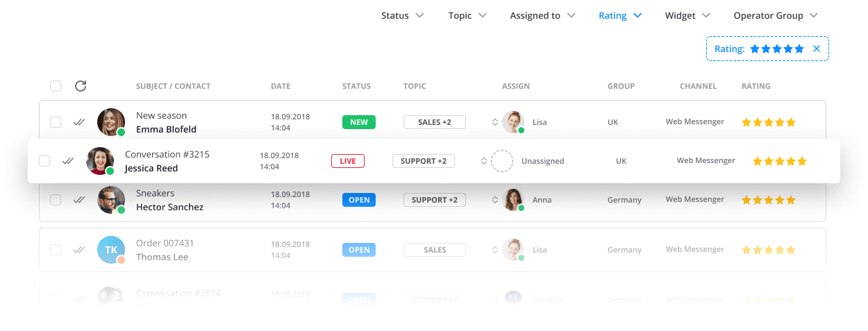
Task: Click Lisa's avatar in the Order 007431 row
Action: point(513,250)
